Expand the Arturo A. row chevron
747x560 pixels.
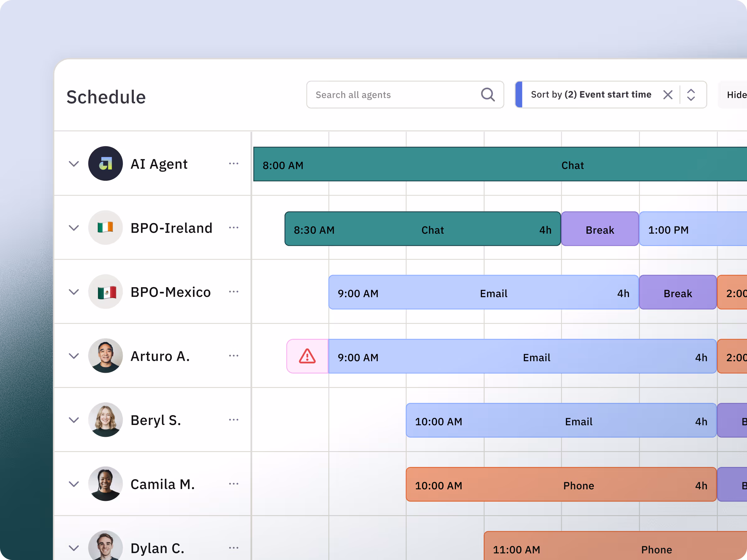(74, 356)
